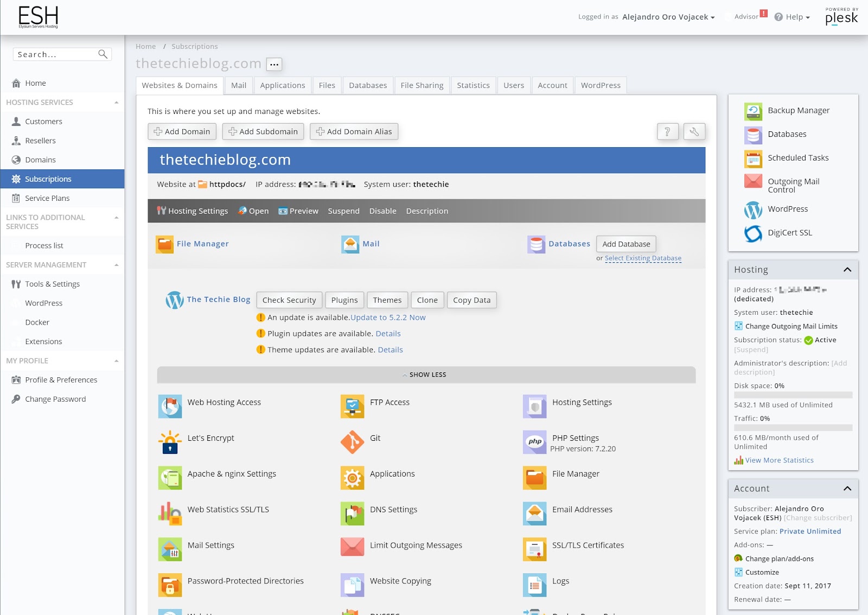This screenshot has width=868, height=615.
Task: Click the WordPress icon in right panel
Action: (x=753, y=210)
